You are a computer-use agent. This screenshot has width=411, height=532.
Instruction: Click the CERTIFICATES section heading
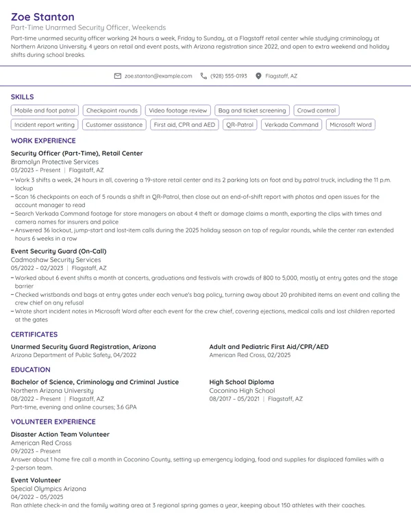click(34, 335)
